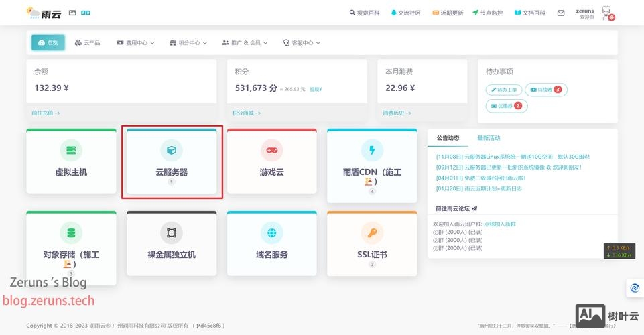The image size is (644, 335).
Task: Click the 前往雨云论坛 forum link
Action: click(x=456, y=208)
